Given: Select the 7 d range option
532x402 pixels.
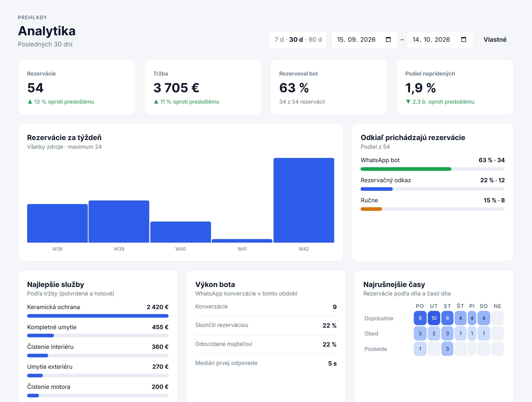Looking at the screenshot, I should [x=279, y=40].
